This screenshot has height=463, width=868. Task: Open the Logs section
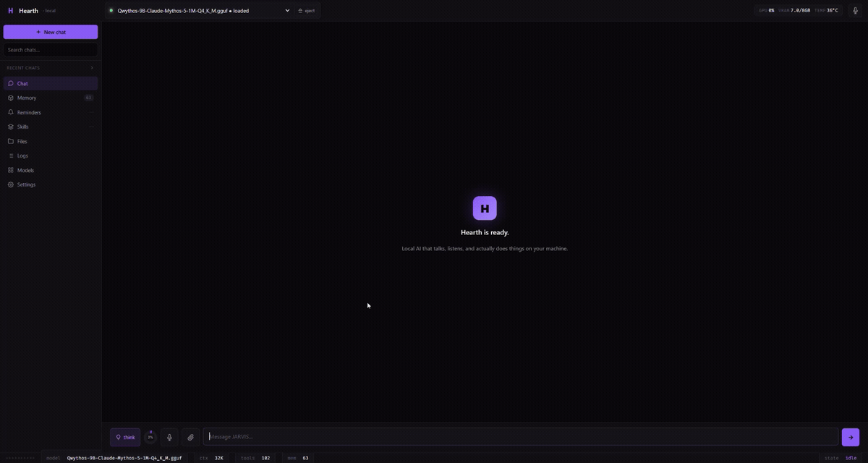[51, 156]
